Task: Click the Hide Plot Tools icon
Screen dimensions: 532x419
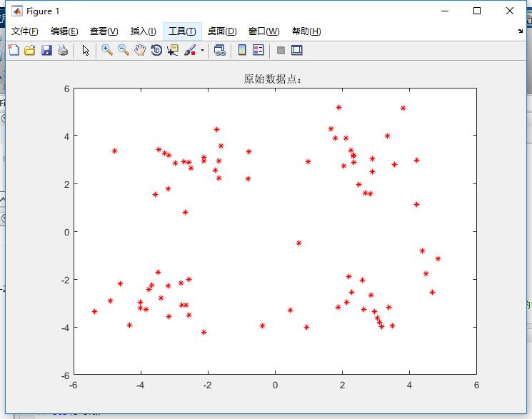Action: pos(281,50)
